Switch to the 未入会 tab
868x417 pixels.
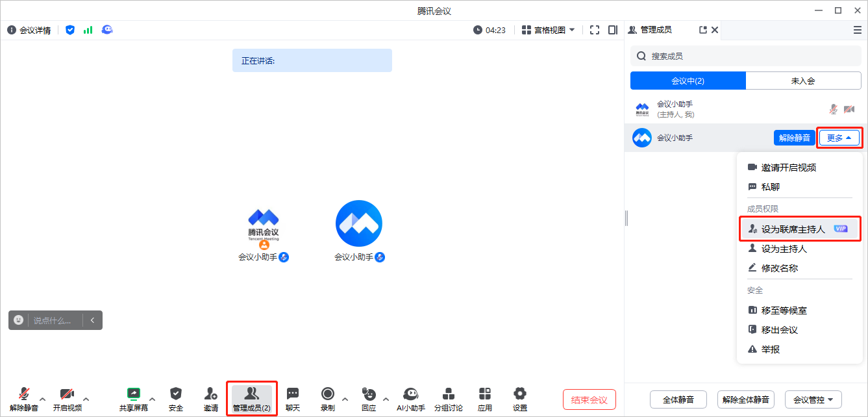(x=804, y=81)
